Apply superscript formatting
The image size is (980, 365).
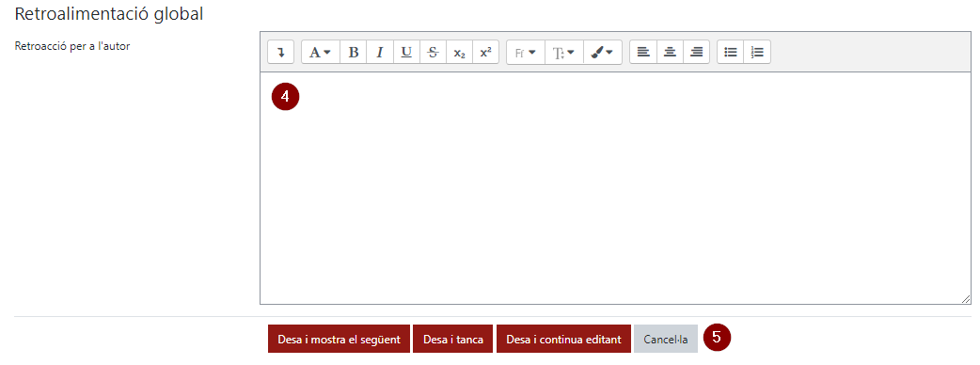(x=485, y=53)
